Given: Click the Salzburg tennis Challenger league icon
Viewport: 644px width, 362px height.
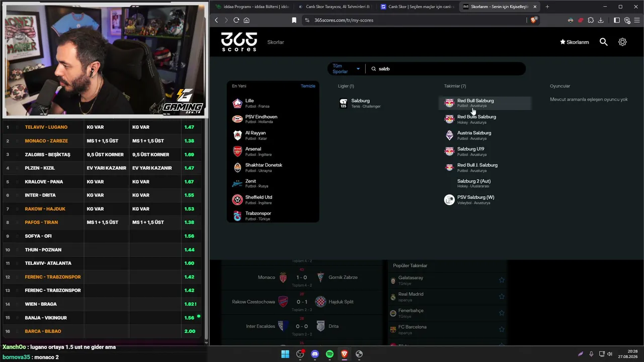Looking at the screenshot, I should 343,103.
